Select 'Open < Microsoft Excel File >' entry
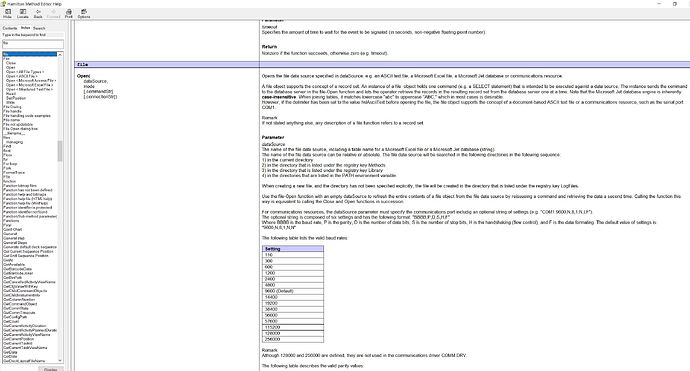 click(29, 85)
